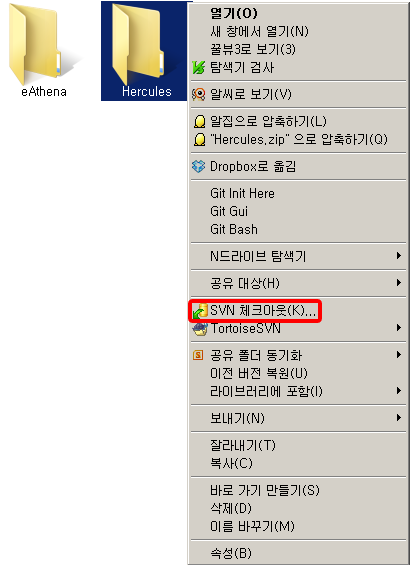Click the Dropbox box icon
The height and width of the screenshot is (565, 410).
coord(199,166)
